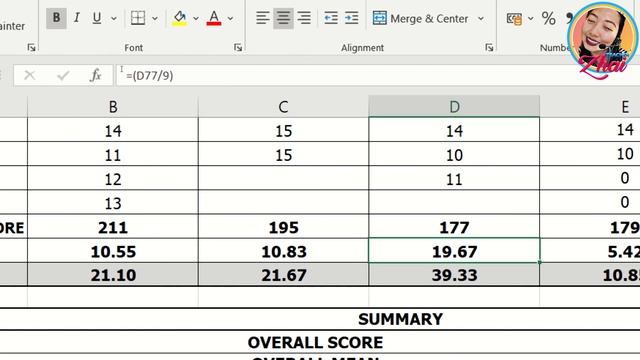Apply percent style
The height and width of the screenshot is (360, 640).
click(549, 18)
